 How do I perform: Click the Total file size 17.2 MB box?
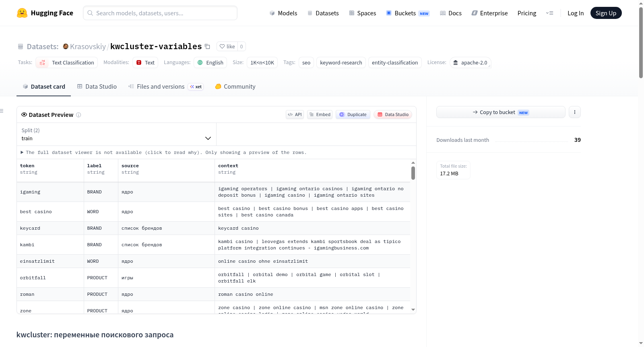coord(453,170)
